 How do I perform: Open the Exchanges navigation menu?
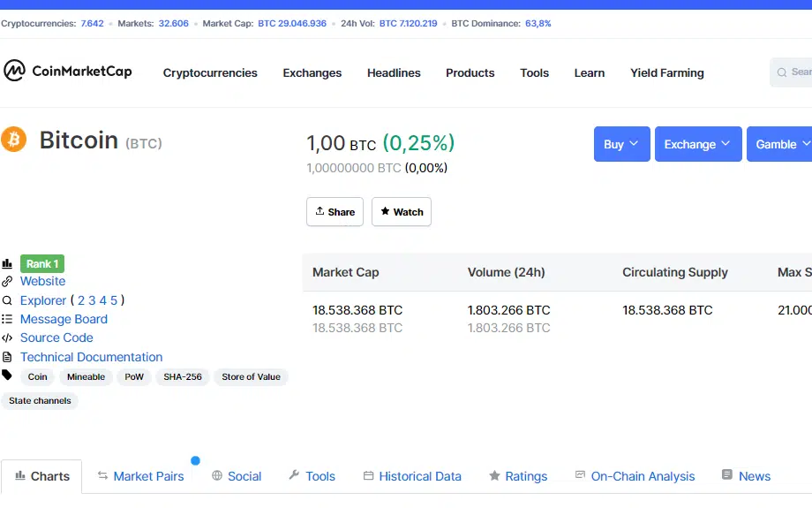tap(312, 73)
